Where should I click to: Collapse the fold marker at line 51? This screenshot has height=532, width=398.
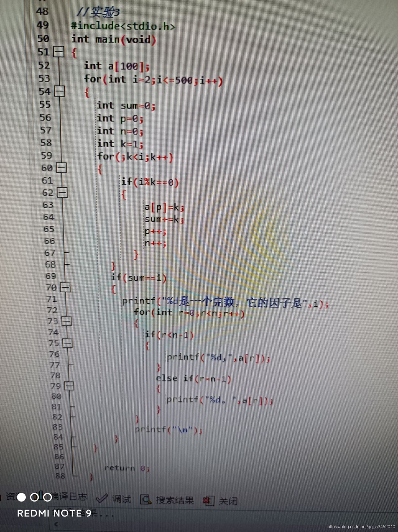59,52
